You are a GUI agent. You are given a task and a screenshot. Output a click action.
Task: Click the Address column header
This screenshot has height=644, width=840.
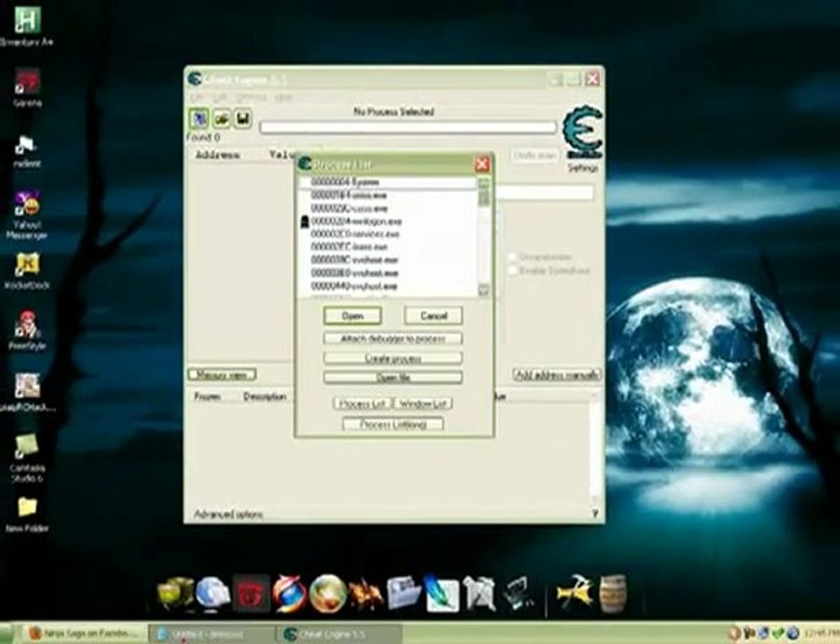217,155
